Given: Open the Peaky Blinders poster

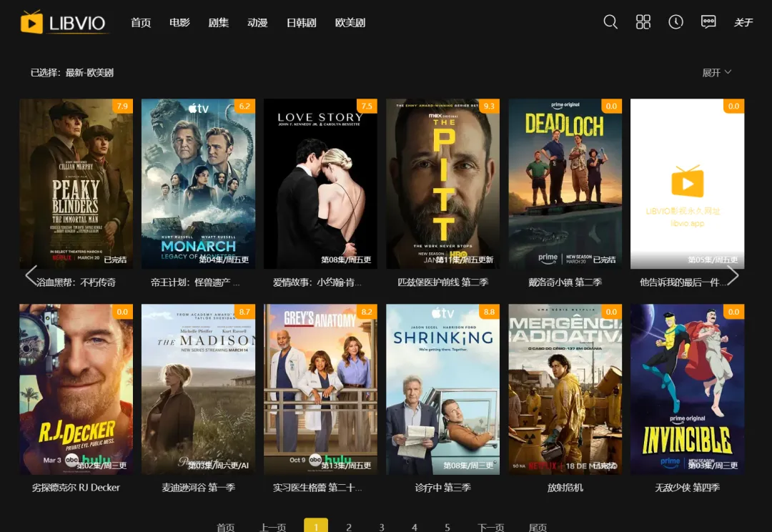Looking at the screenshot, I should pos(76,184).
